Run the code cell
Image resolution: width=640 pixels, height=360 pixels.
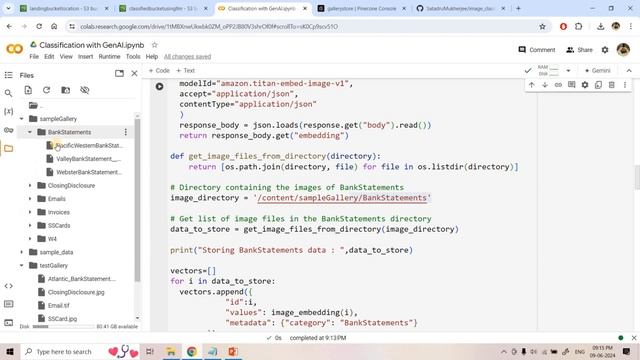[159, 87]
